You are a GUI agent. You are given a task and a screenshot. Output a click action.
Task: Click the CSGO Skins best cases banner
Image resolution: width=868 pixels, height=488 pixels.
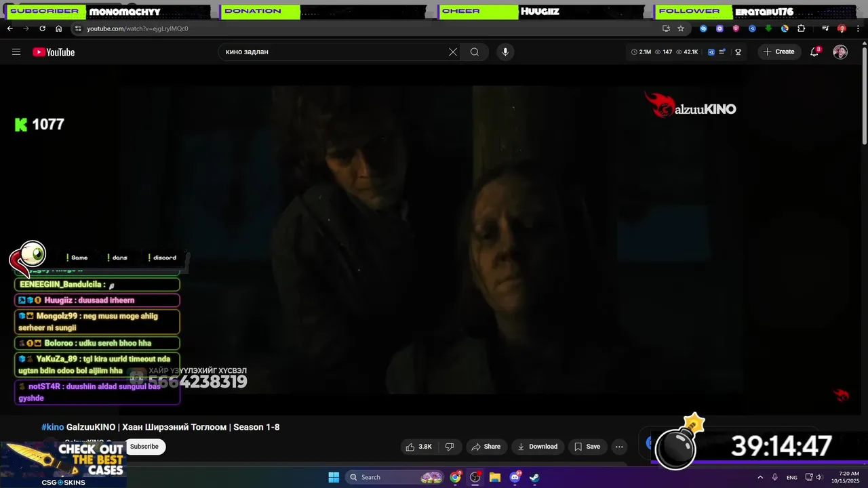63,465
